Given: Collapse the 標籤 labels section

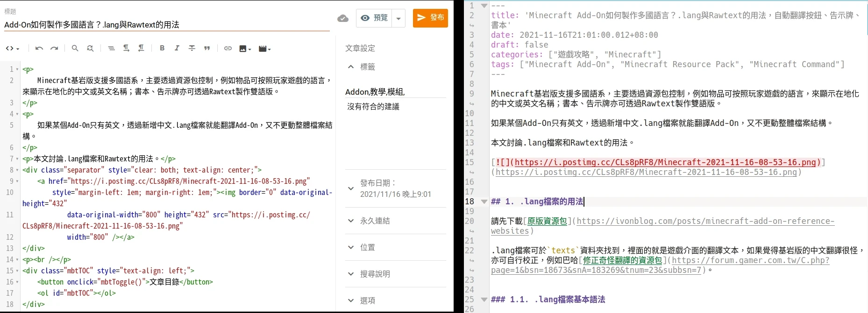Looking at the screenshot, I should pos(351,67).
